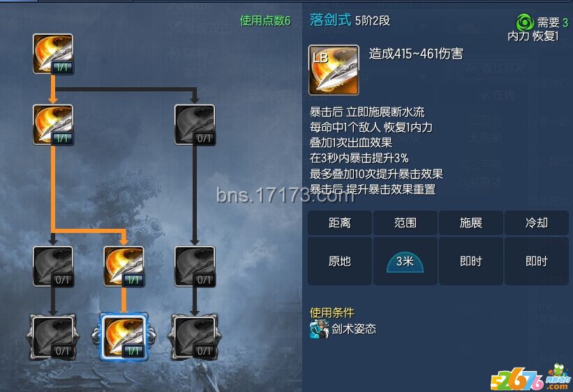The height and width of the screenshot is (392, 573).
Task: Click the green swirl inner-force icon
Action: pyautogui.click(x=525, y=22)
